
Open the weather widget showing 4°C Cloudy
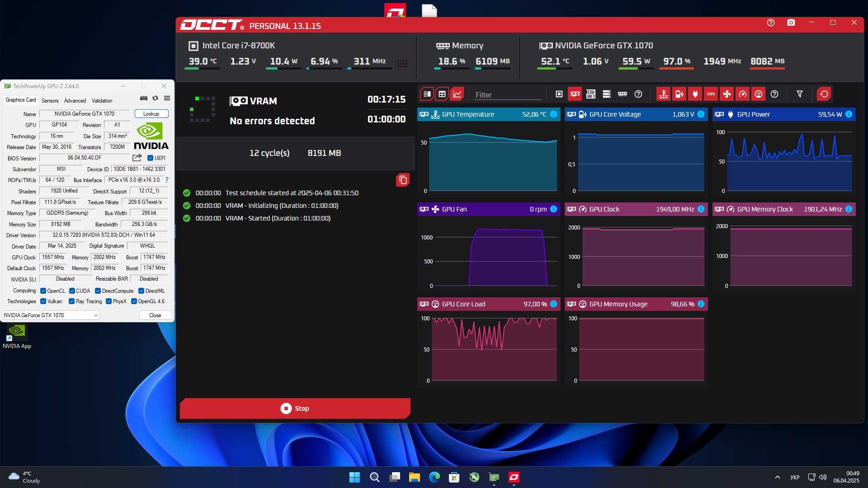tap(24, 477)
